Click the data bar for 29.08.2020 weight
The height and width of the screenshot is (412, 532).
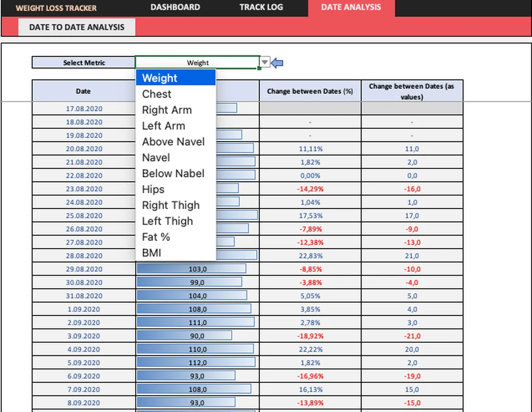click(x=191, y=268)
